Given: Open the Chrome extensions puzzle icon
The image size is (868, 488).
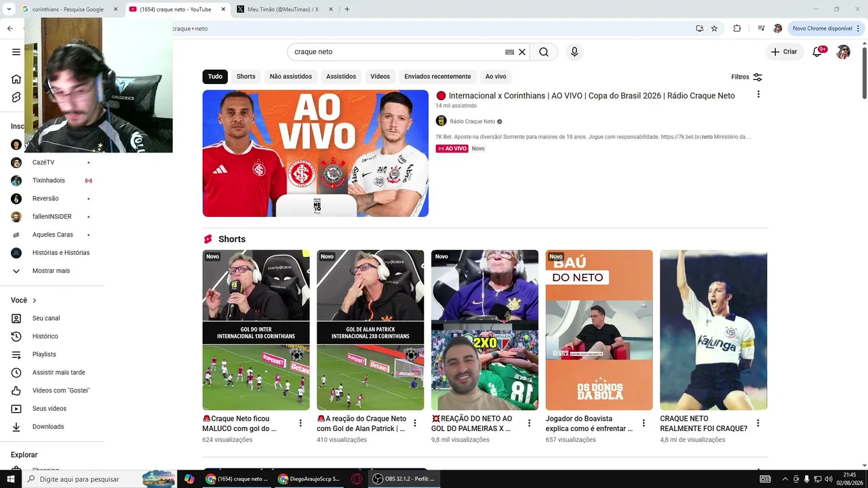Looking at the screenshot, I should point(737,28).
